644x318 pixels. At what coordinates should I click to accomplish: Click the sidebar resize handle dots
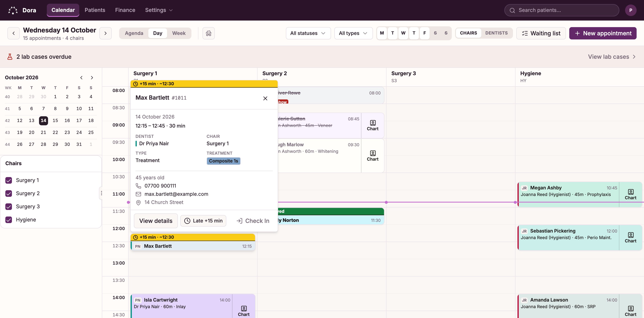101,193
